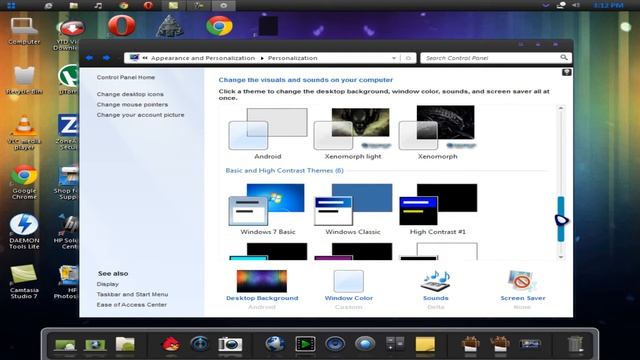Refresh the Control Panel address bar
Screen dimensions: 640x360
coord(408,58)
